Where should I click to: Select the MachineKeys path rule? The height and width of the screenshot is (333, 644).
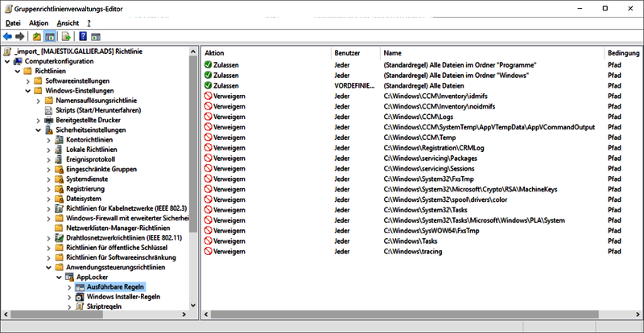coord(470,189)
